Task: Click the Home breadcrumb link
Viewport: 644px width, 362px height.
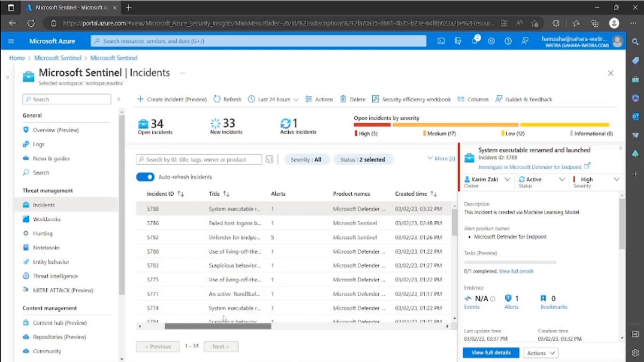Action: [17, 58]
